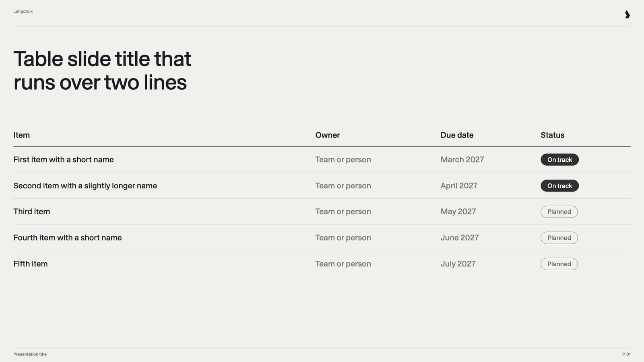The height and width of the screenshot is (362, 644).
Task: Click the 'Planned' badge for Third item
Action: pyautogui.click(x=559, y=212)
